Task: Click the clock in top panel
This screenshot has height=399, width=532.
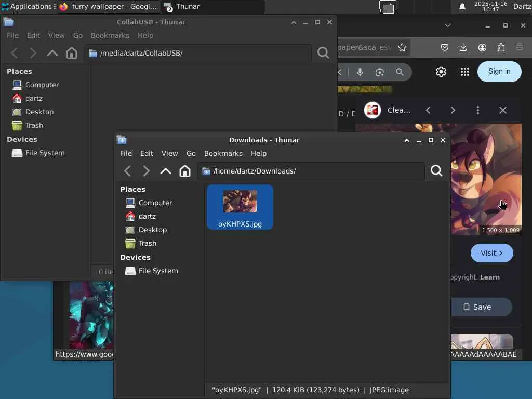Action: pos(490,6)
